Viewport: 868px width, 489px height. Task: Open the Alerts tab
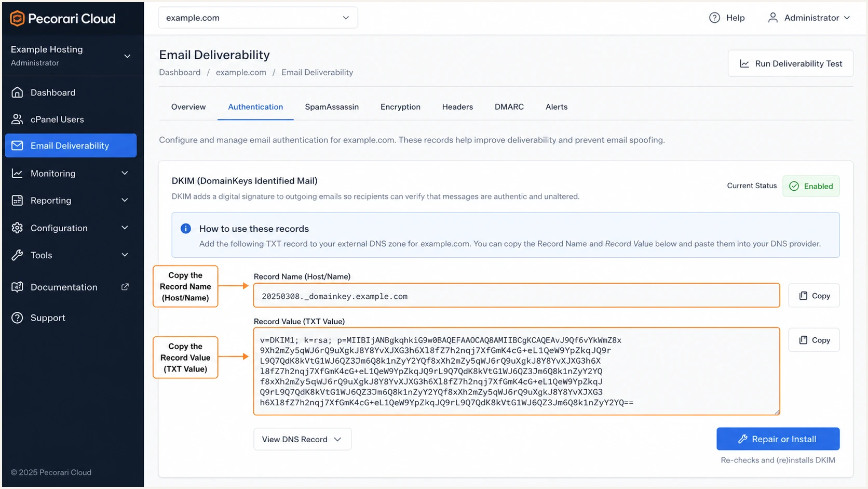[x=557, y=107]
